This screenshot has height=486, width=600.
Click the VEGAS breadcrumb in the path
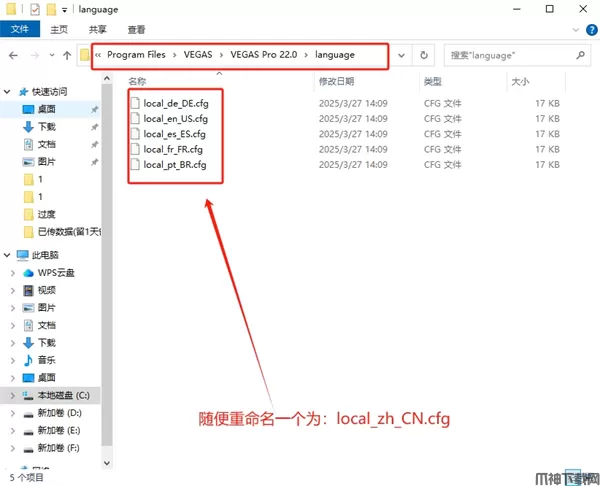pyautogui.click(x=198, y=55)
